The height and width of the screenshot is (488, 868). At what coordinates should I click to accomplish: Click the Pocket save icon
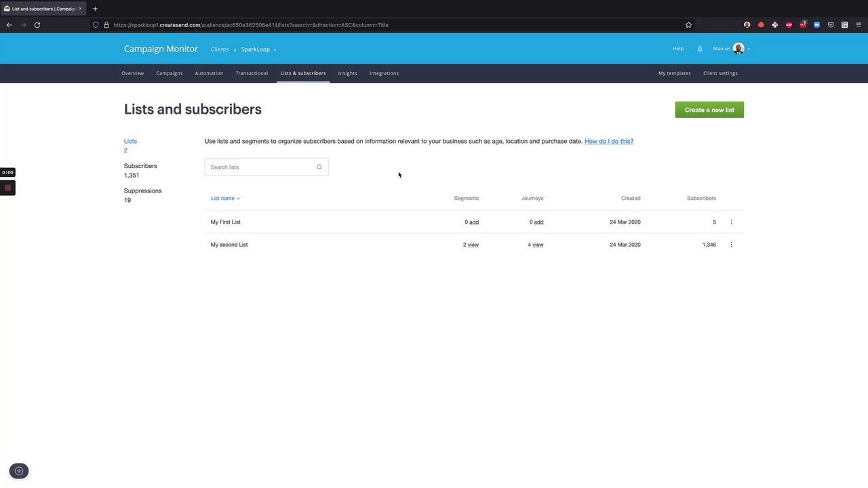click(x=831, y=25)
